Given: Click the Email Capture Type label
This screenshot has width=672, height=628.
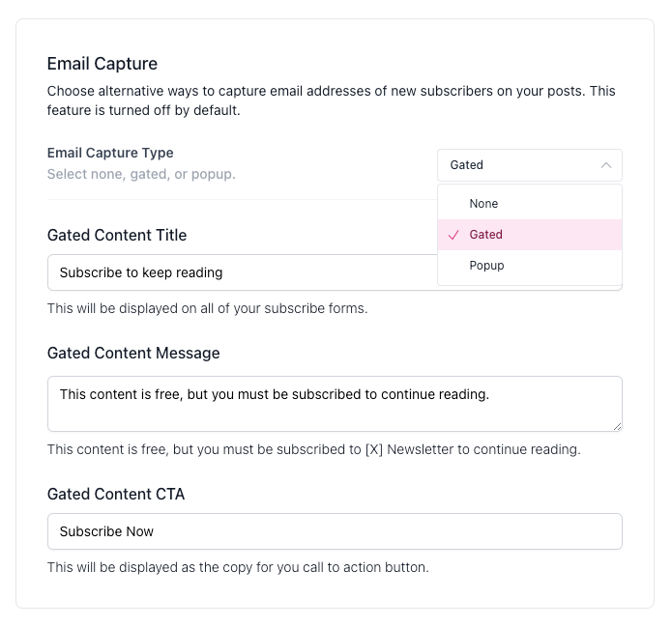Looking at the screenshot, I should coord(110,153).
